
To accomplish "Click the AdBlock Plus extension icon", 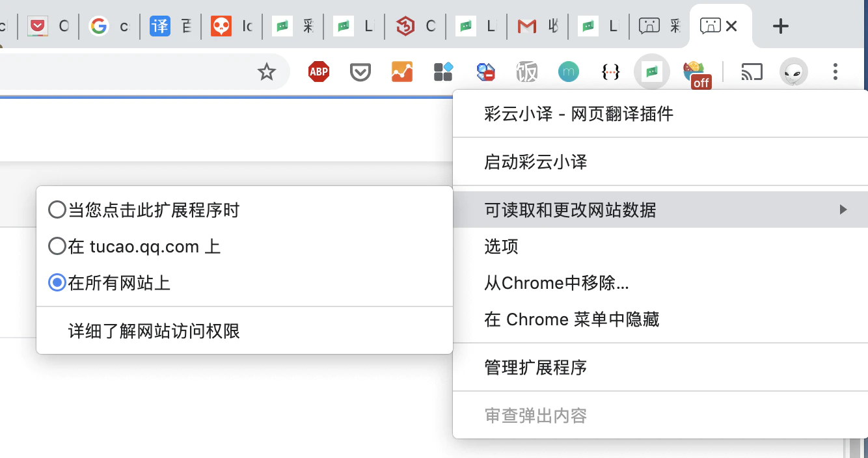I will click(x=319, y=72).
